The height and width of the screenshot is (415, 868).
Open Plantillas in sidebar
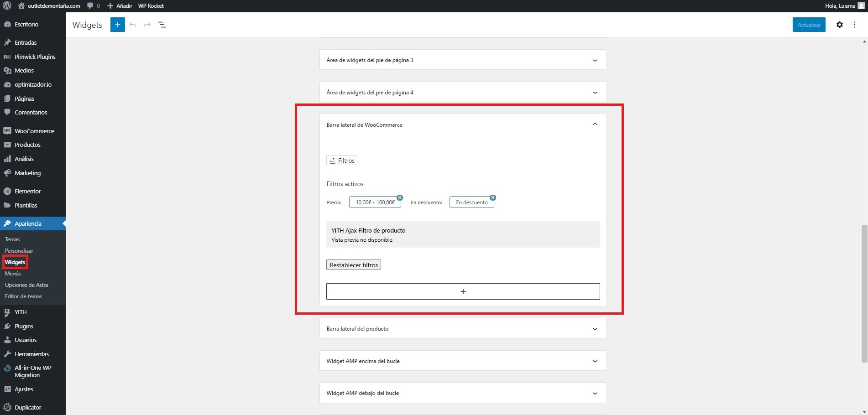click(26, 205)
